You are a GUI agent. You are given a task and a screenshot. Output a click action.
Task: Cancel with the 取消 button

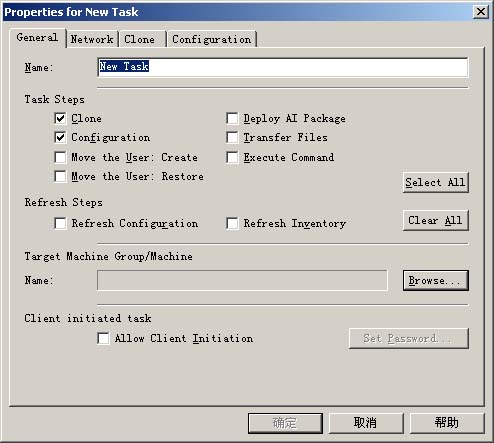pyautogui.click(x=366, y=423)
